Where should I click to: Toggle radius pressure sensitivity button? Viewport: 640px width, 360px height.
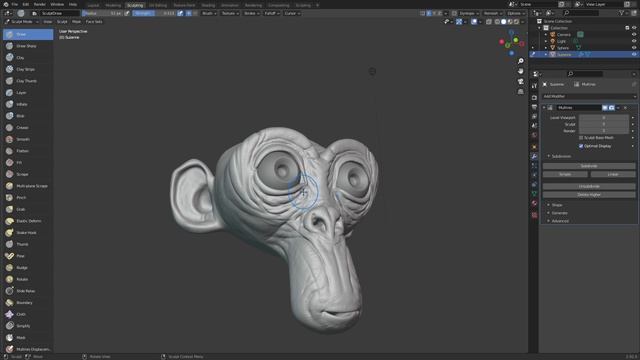tap(127, 13)
